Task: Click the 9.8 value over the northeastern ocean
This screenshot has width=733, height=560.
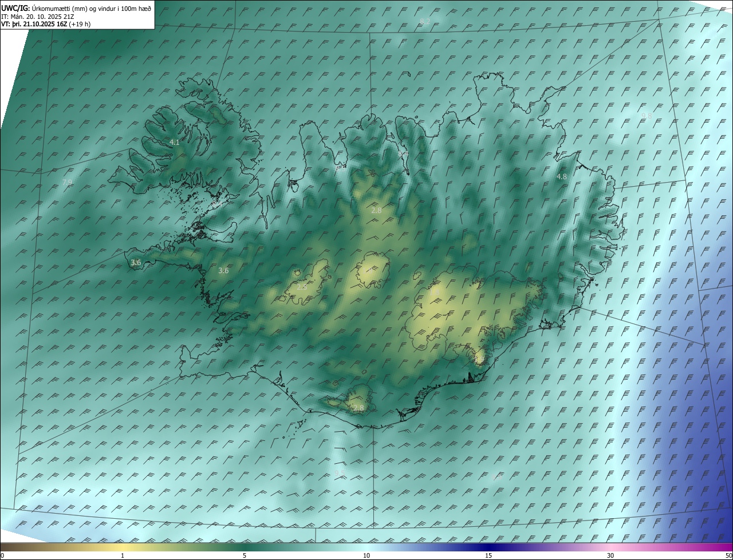Action: click(647, 116)
